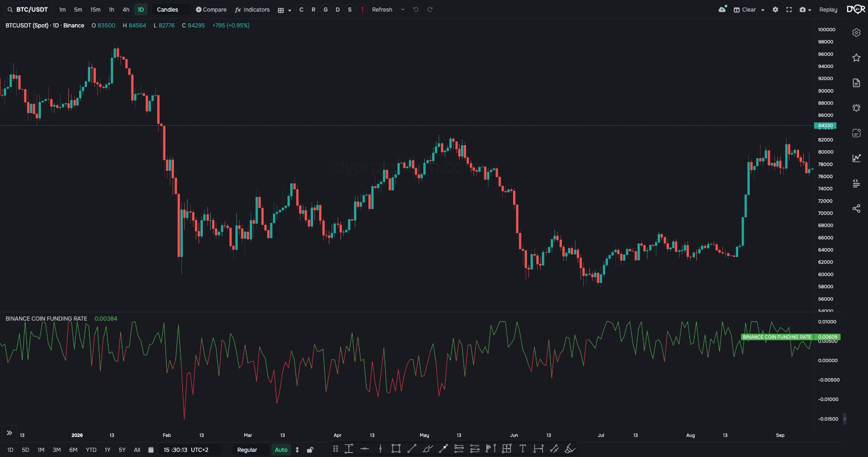The image size is (868, 457).
Task: Toggle the G circle button
Action: (x=326, y=10)
